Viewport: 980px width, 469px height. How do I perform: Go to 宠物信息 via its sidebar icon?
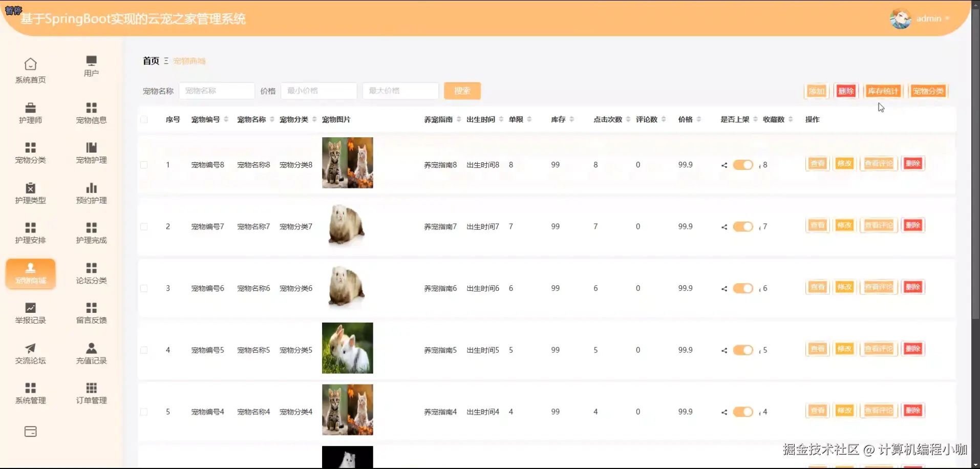(91, 112)
